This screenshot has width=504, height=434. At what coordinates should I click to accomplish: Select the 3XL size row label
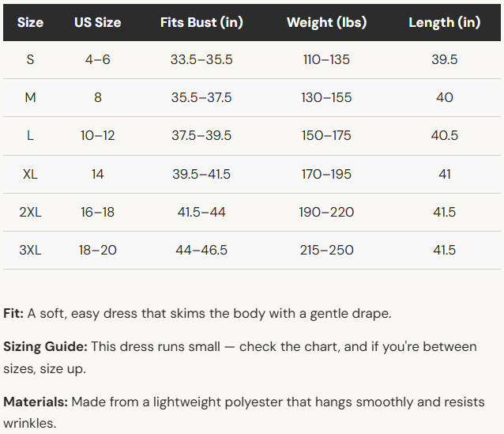tap(30, 250)
